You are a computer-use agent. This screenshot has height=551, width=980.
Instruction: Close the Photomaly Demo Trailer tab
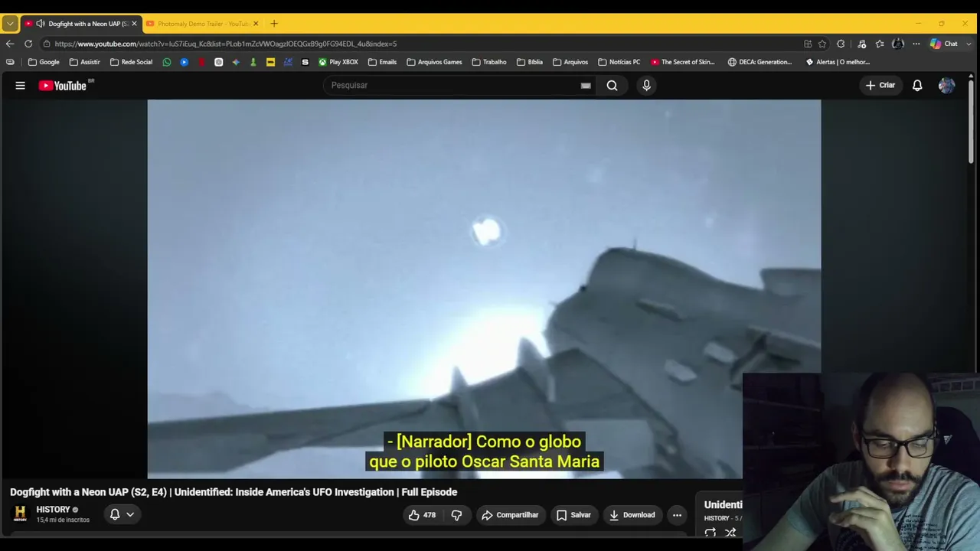click(256, 24)
